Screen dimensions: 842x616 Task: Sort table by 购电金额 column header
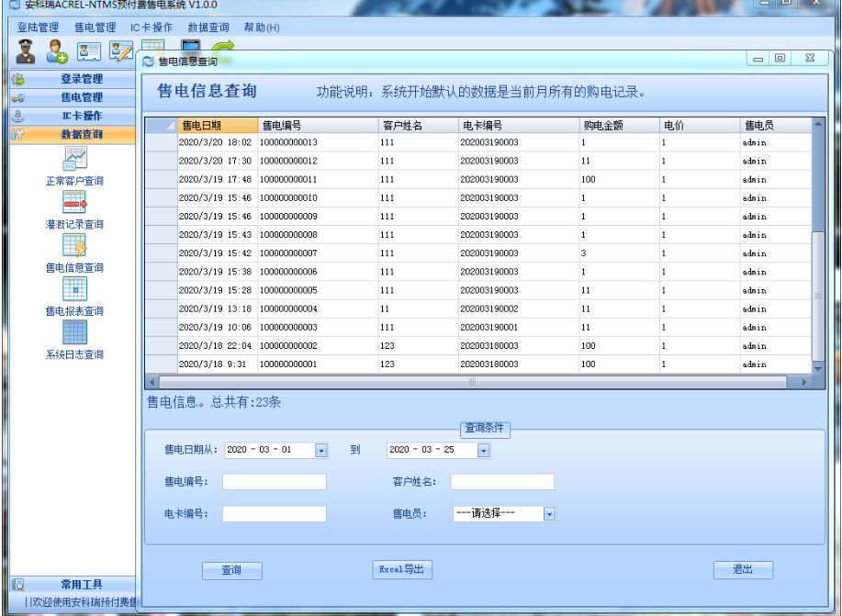click(x=619, y=126)
